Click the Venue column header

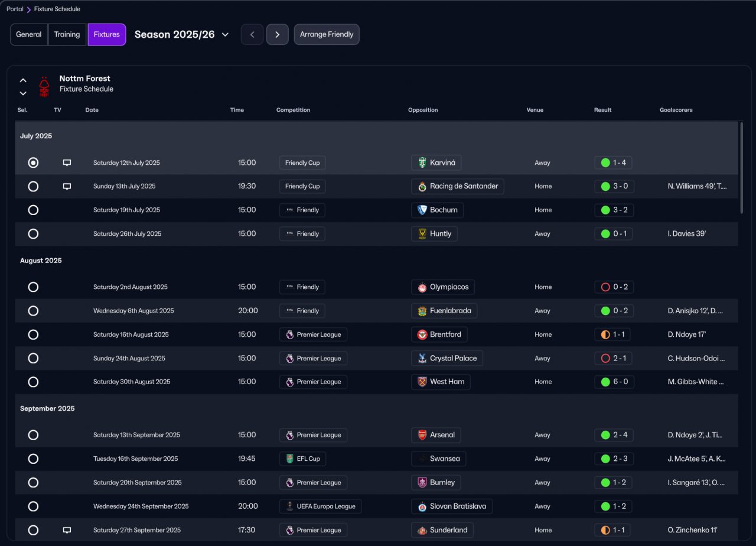tap(535, 110)
